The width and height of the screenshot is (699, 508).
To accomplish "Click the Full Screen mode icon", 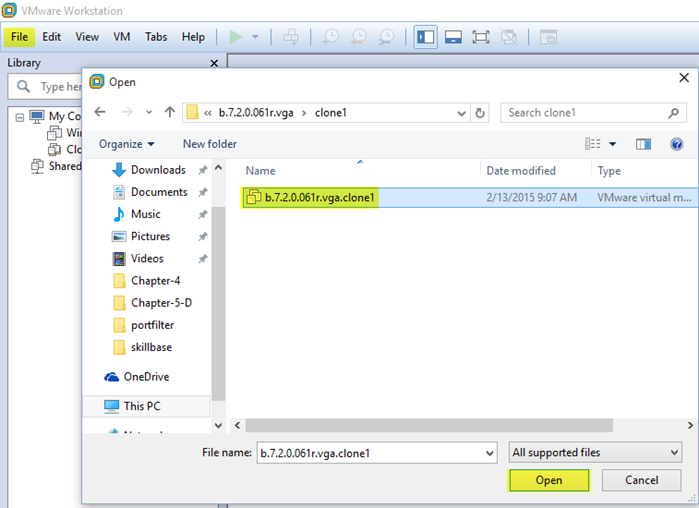I will click(481, 37).
